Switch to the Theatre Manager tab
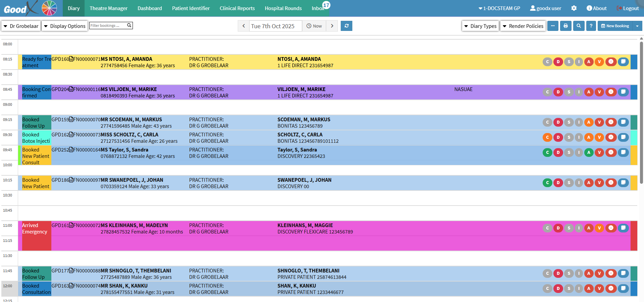The width and height of the screenshot is (644, 302). coord(108,8)
